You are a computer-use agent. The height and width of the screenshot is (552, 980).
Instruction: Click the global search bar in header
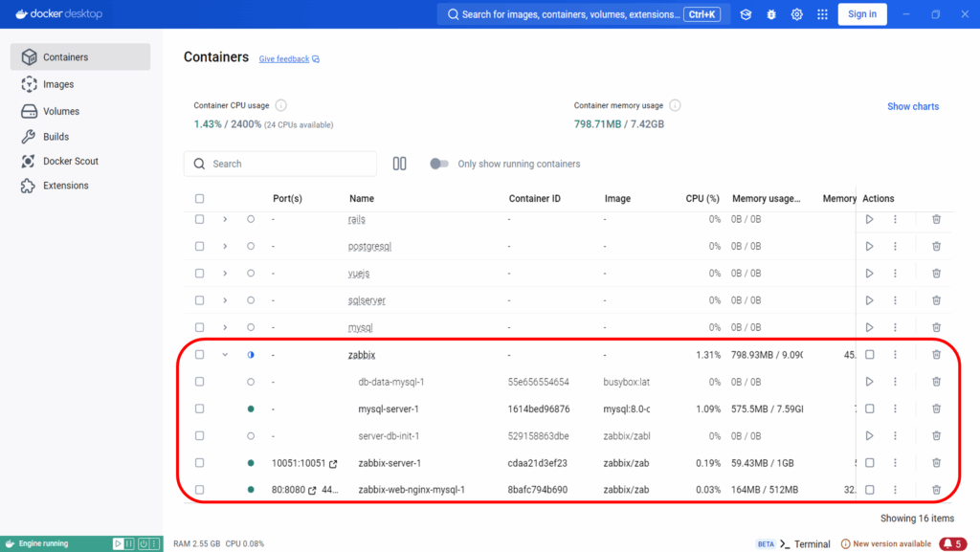pyautogui.click(x=583, y=14)
